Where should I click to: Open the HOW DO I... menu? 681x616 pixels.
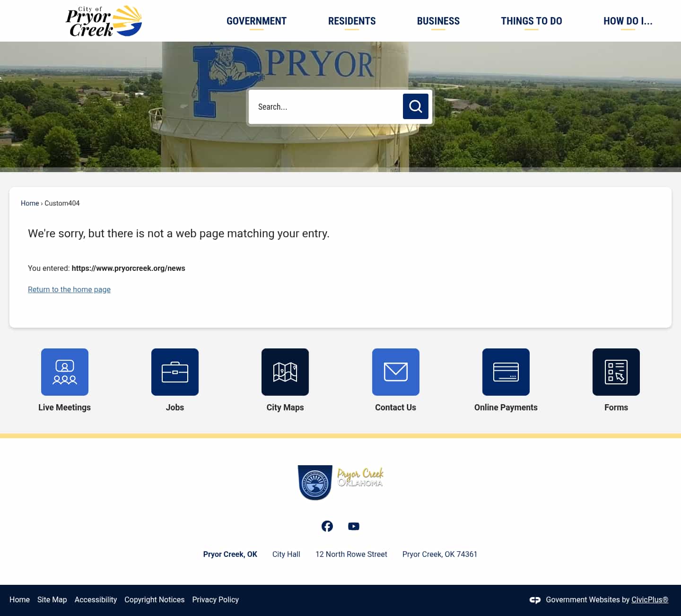click(x=628, y=21)
